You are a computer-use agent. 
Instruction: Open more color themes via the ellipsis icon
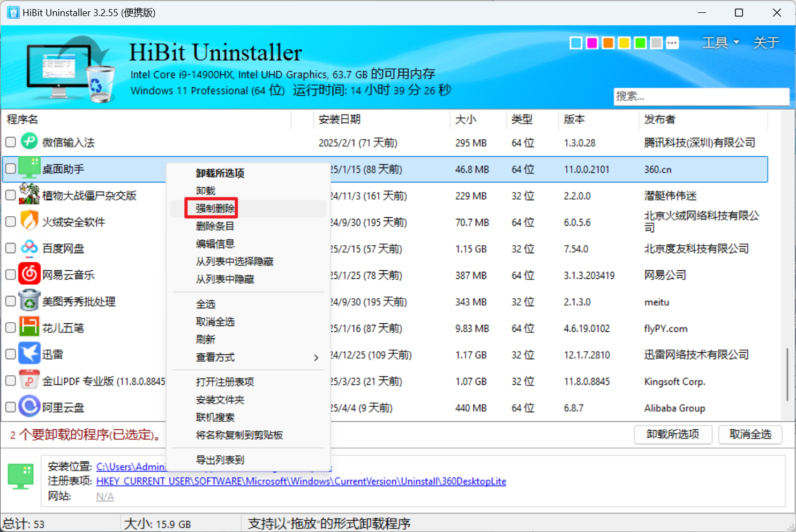point(672,43)
